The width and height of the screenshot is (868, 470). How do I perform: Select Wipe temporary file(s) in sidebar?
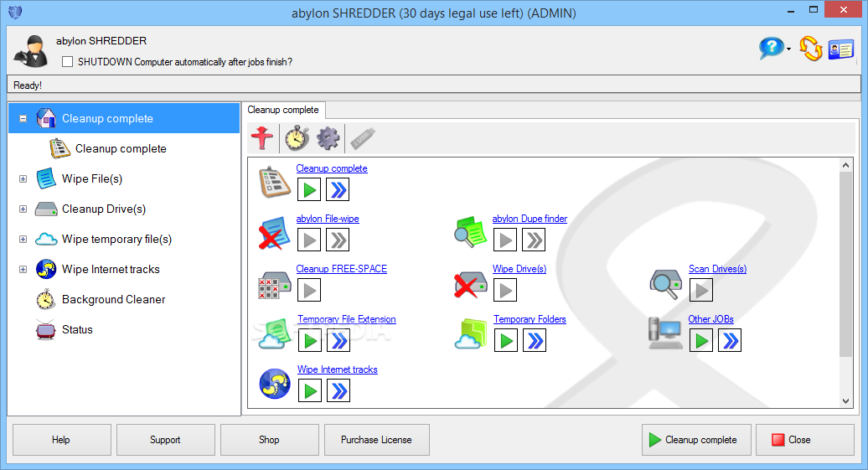pyautogui.click(x=116, y=239)
